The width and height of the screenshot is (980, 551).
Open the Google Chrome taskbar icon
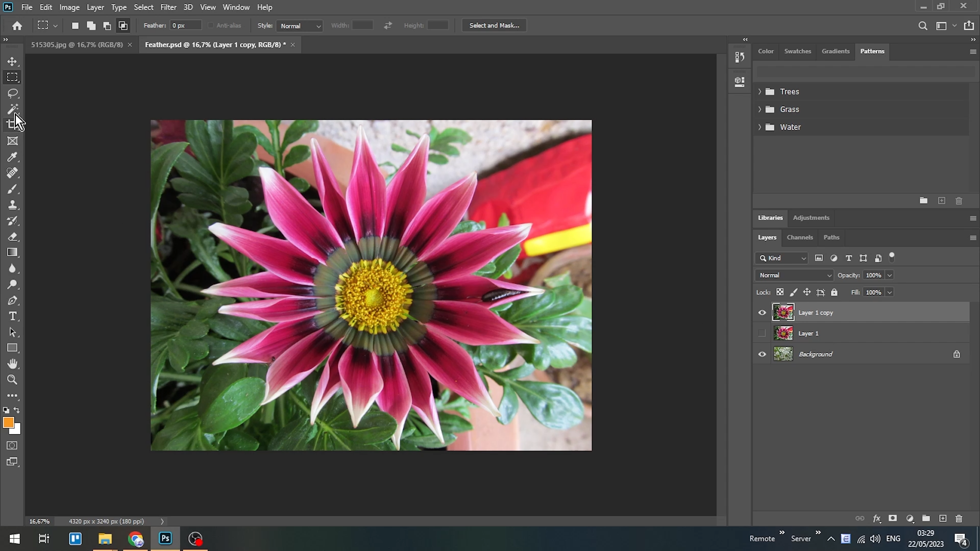pos(135,538)
